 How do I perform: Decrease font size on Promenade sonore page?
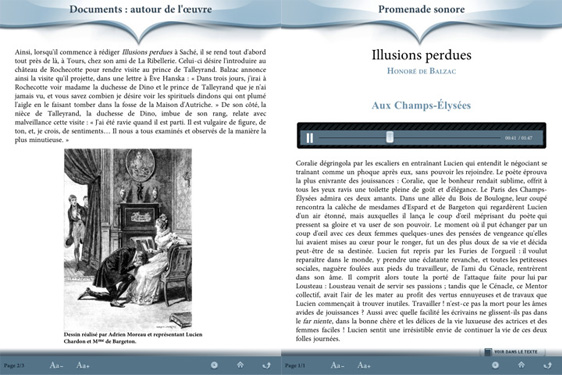[337, 365]
